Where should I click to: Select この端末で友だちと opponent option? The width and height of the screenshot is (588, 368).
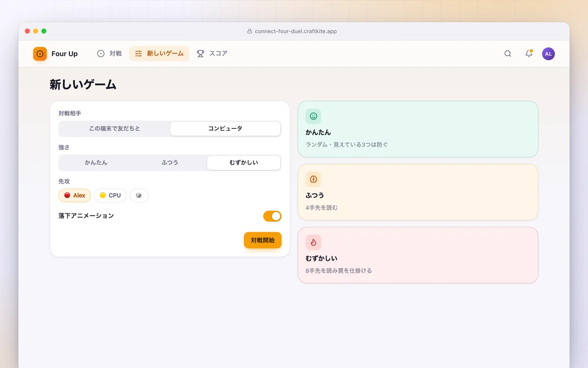115,129
